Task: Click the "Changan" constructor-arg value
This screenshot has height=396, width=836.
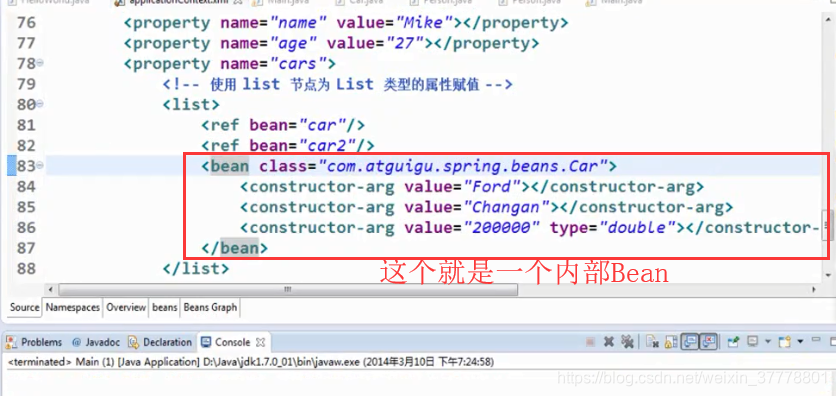Action: coord(507,207)
